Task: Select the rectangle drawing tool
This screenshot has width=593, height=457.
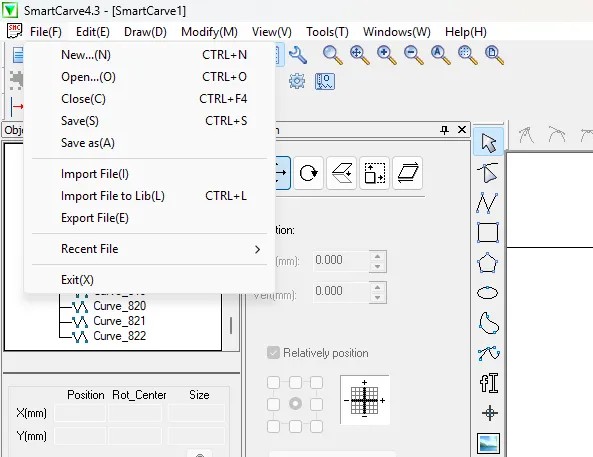Action: pos(488,232)
